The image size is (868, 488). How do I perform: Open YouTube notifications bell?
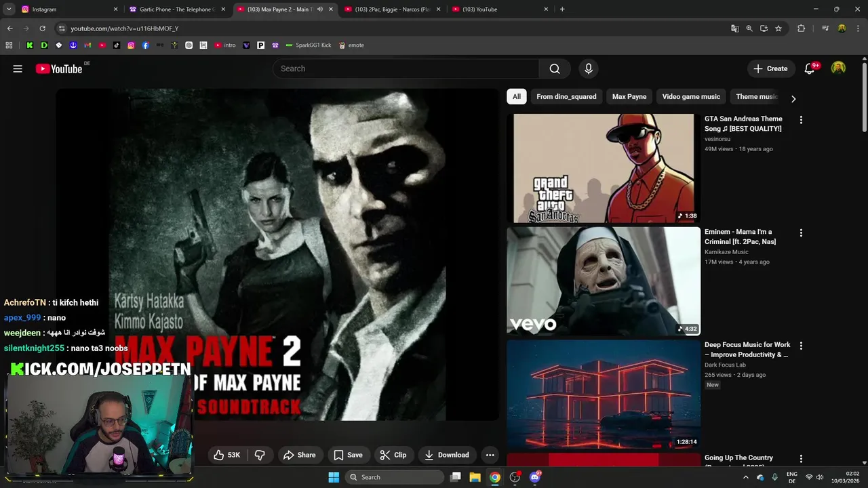click(x=809, y=68)
